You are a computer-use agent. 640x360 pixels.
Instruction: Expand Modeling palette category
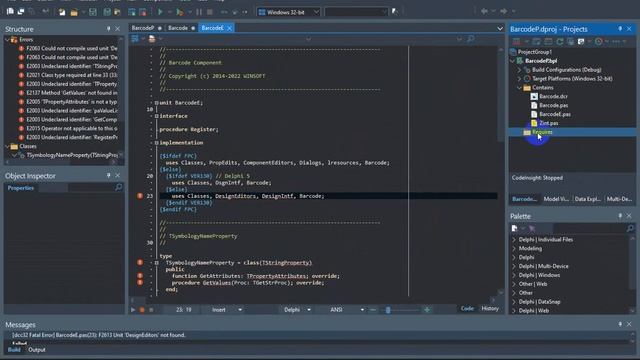514,249
